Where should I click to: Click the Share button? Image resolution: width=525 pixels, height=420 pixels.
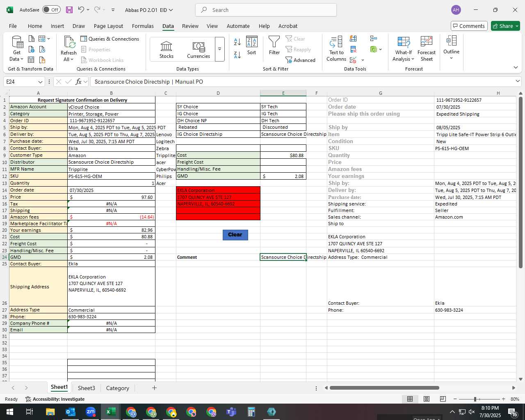point(505,26)
